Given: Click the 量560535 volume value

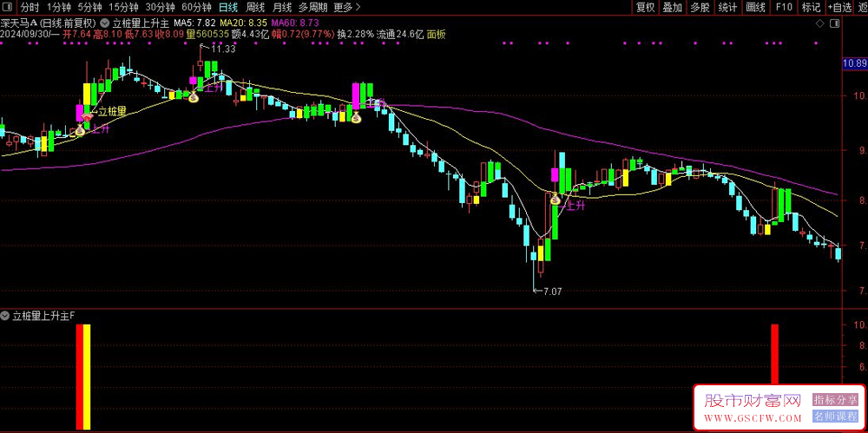Looking at the screenshot, I should tap(208, 35).
